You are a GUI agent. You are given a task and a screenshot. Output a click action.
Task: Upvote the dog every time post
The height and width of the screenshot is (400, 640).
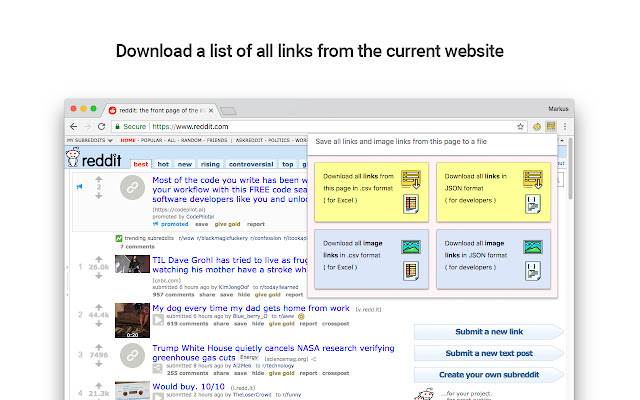coord(99,307)
